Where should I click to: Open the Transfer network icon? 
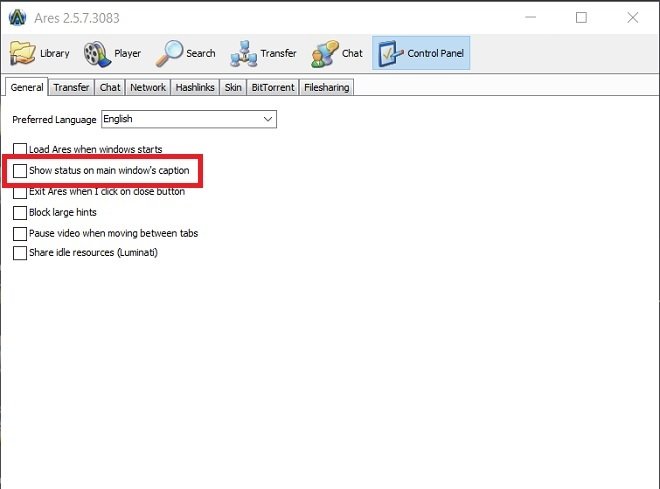pyautogui.click(x=243, y=53)
